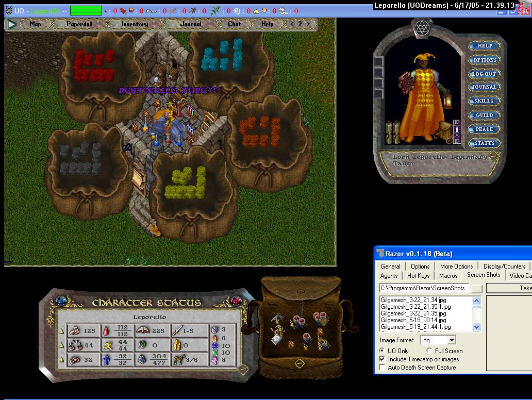The height and width of the screenshot is (400, 532).
Task: Click the blue ankh mana icon
Action: (x=107, y=360)
